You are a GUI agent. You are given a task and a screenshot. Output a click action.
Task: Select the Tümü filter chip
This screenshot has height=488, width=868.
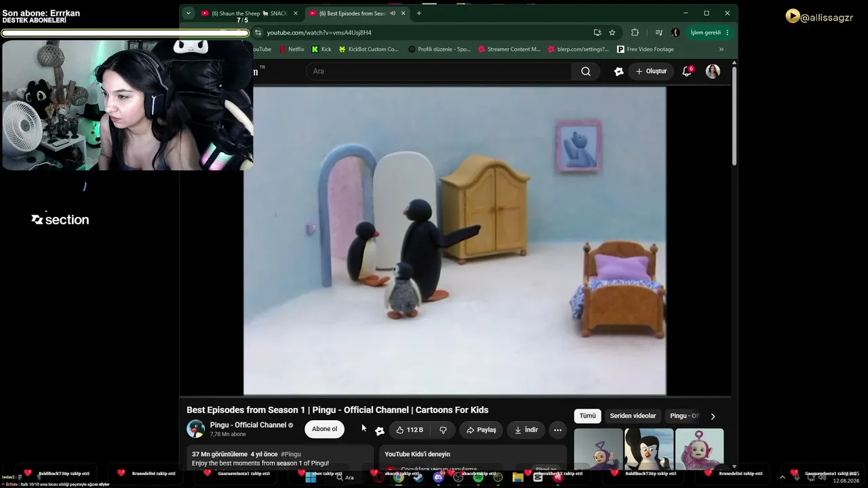click(587, 416)
